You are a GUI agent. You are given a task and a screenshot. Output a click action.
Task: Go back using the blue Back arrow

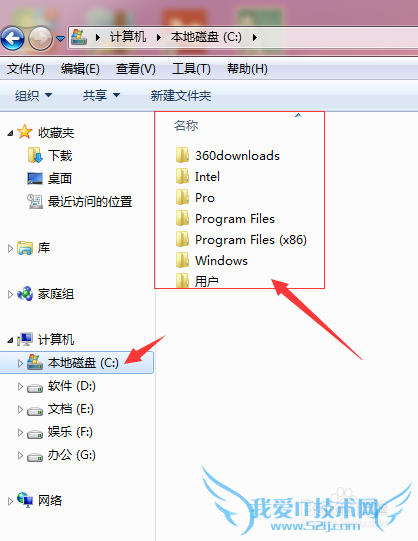click(13, 38)
